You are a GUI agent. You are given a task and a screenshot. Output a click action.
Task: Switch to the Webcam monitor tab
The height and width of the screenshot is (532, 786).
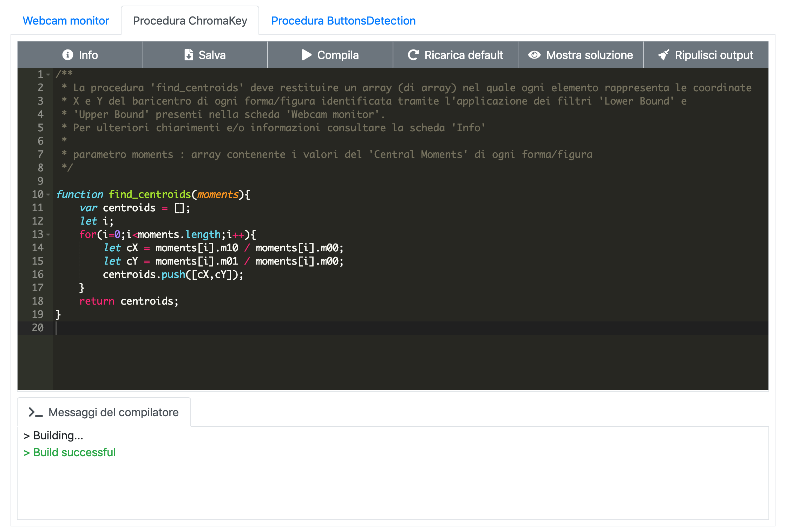[x=66, y=21]
